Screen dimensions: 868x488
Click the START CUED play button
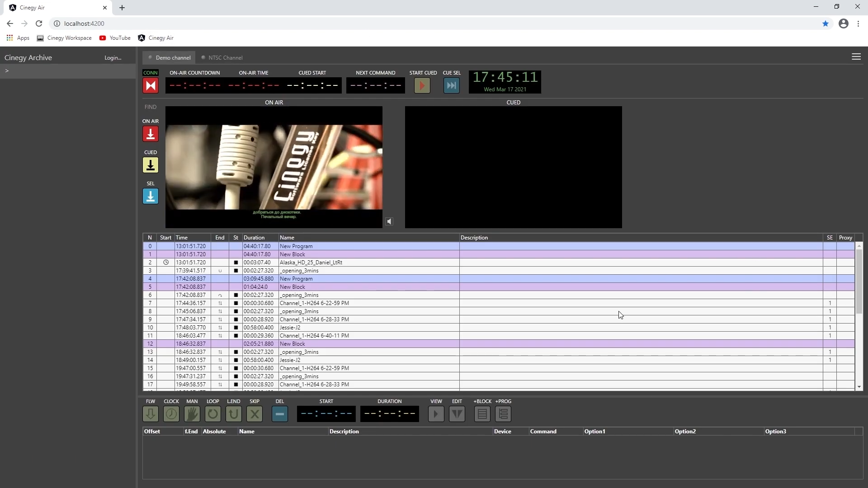pos(422,85)
